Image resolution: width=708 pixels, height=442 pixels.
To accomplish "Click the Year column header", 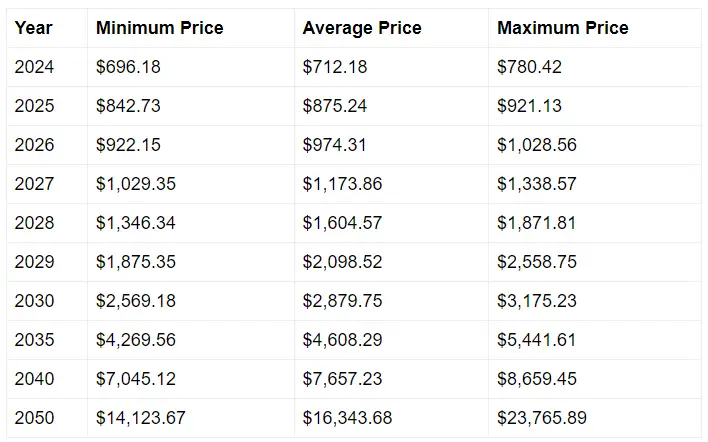I will tap(34, 28).
